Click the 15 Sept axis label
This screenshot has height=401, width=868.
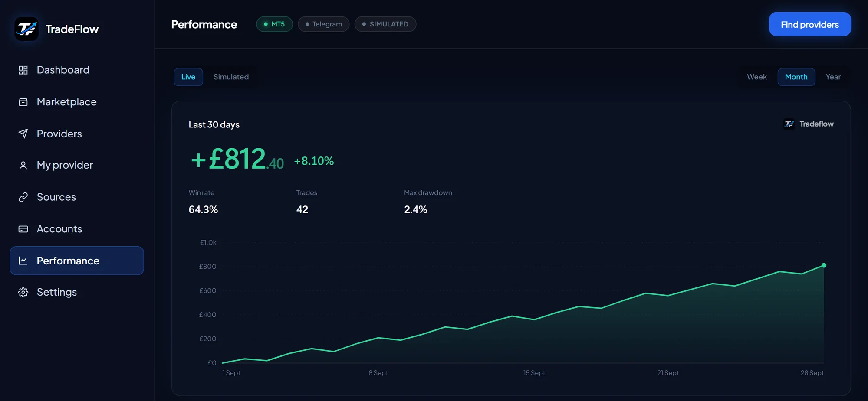tap(534, 373)
